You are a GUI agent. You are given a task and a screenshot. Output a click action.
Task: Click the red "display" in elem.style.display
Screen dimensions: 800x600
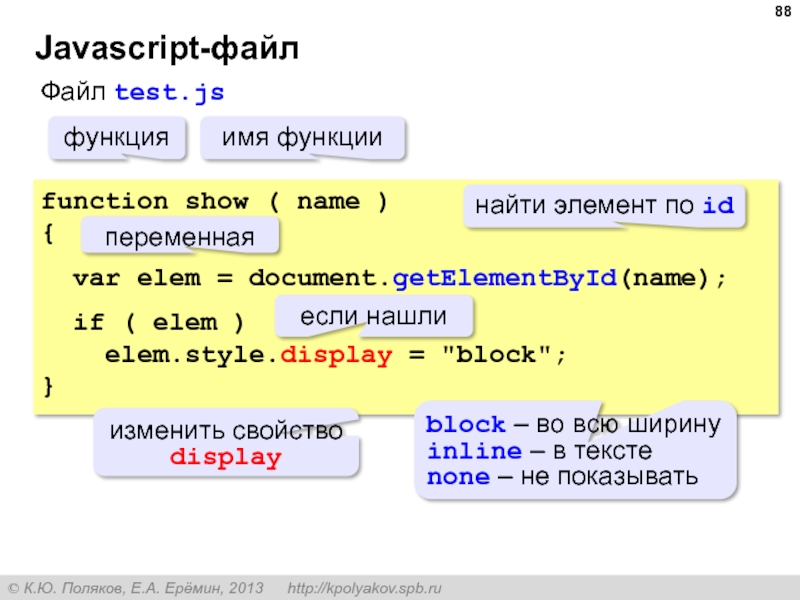(337, 356)
